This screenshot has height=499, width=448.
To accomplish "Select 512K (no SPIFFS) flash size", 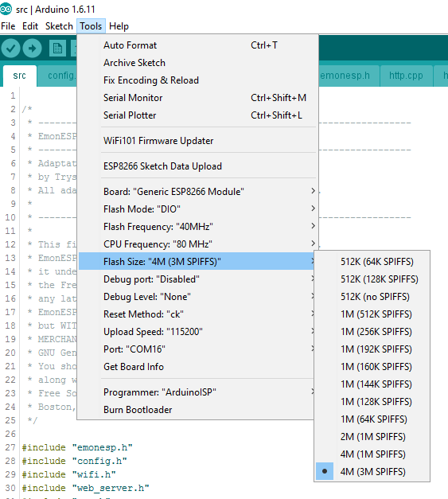I will point(372,297).
